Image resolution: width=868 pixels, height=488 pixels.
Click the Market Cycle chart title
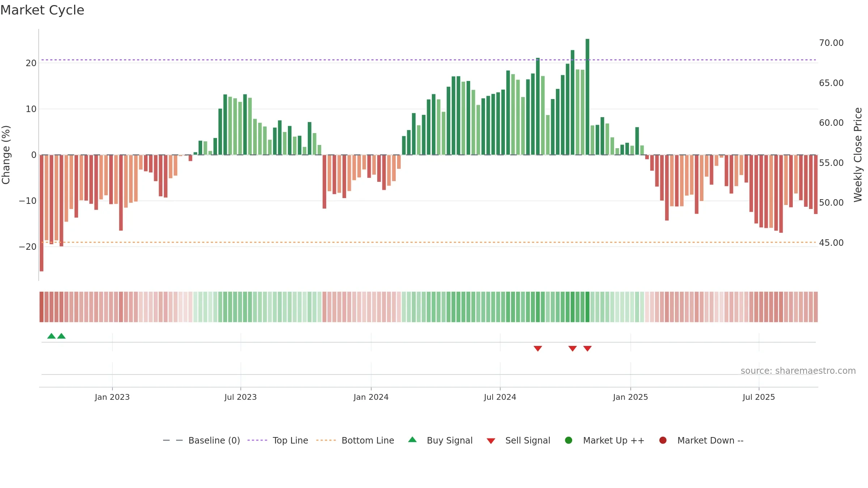(x=42, y=10)
